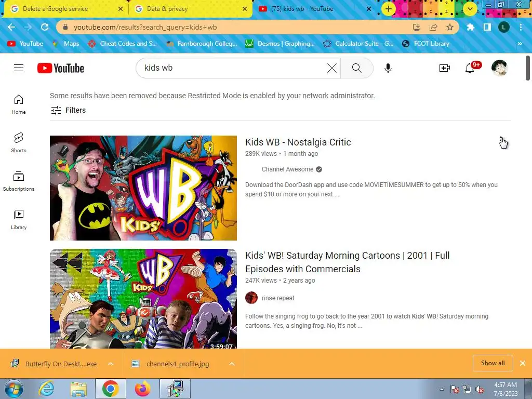Open the Cheat Codes bookmark
This screenshot has height=399, width=532.
123,44
